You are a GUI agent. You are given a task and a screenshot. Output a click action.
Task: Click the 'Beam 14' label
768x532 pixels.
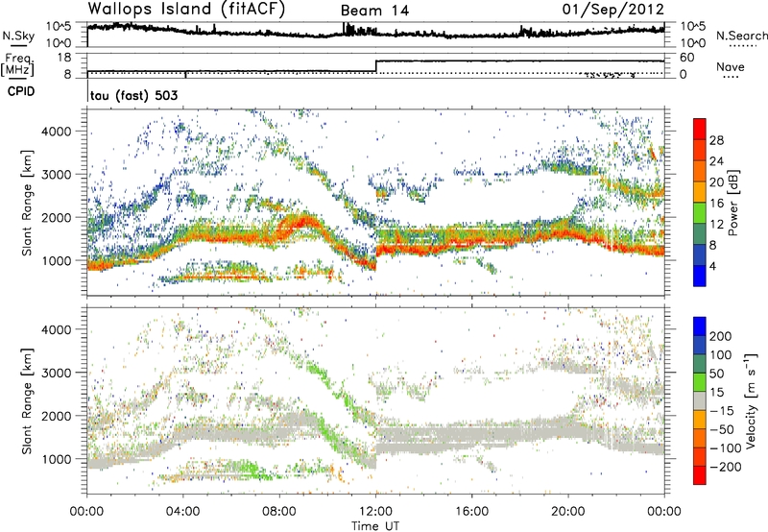pos(374,11)
